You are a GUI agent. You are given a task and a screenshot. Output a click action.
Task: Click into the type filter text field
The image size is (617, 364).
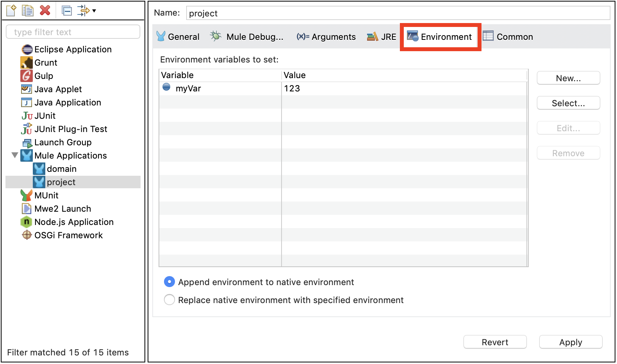73,32
